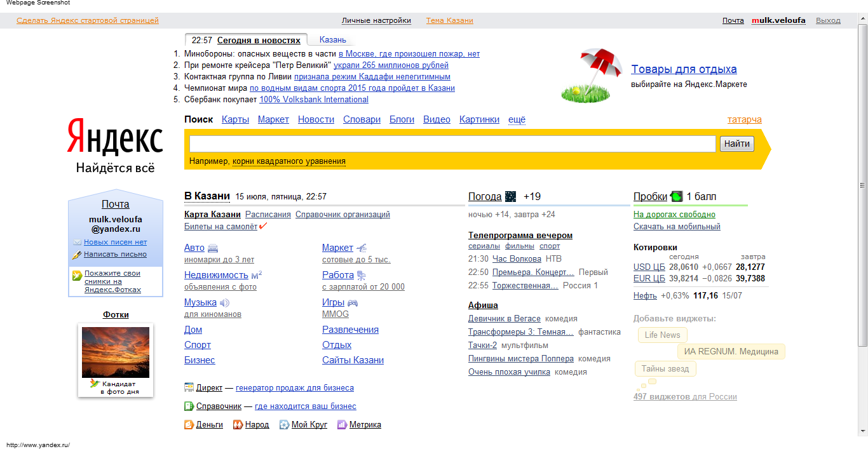Click the chair icon next to Работа
The image size is (868, 449).
coord(362,275)
